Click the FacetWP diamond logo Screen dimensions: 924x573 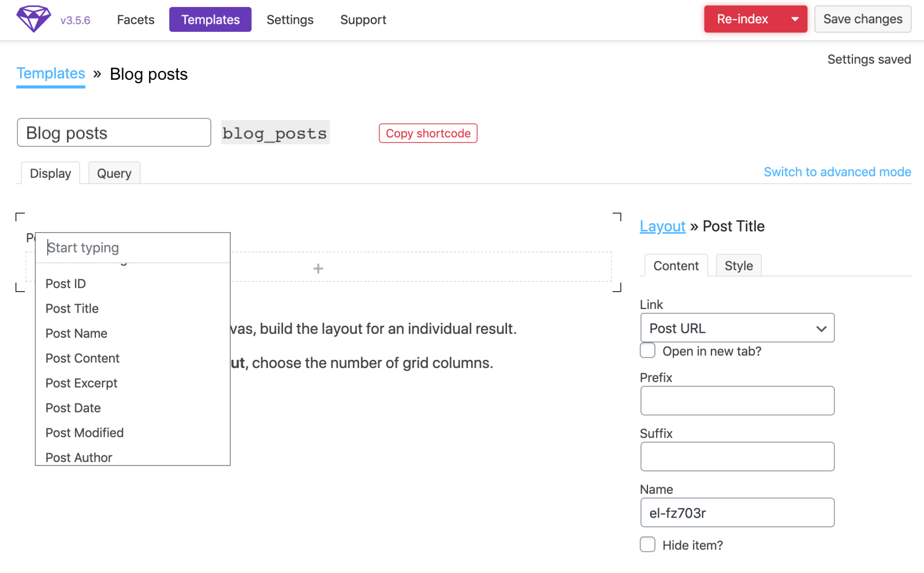[x=33, y=18]
